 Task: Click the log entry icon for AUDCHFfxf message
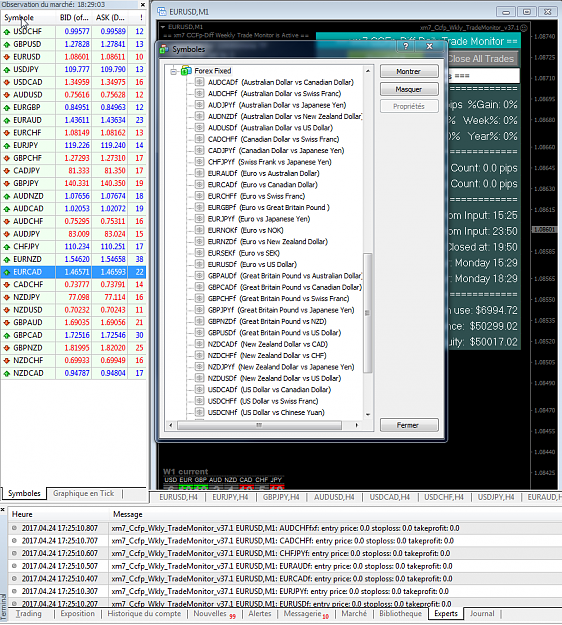click(14, 528)
